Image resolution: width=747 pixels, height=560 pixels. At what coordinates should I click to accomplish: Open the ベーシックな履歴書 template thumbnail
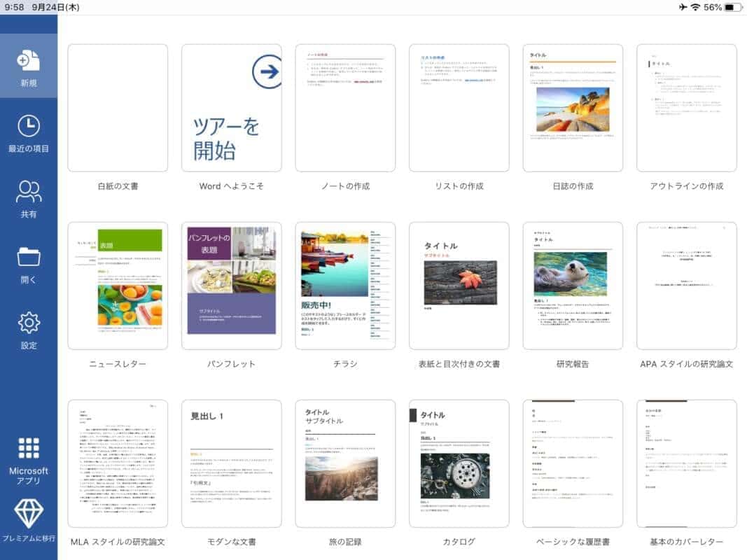click(x=573, y=463)
